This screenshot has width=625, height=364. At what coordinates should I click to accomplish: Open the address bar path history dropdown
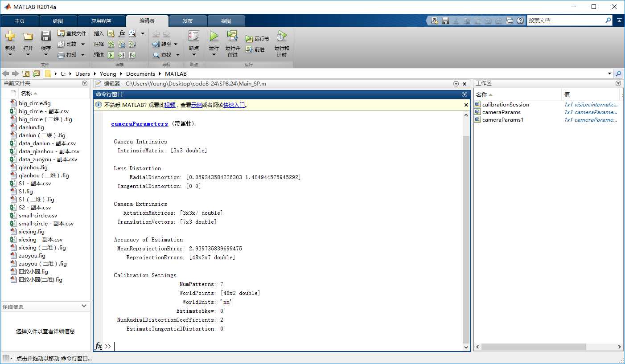[x=609, y=74]
